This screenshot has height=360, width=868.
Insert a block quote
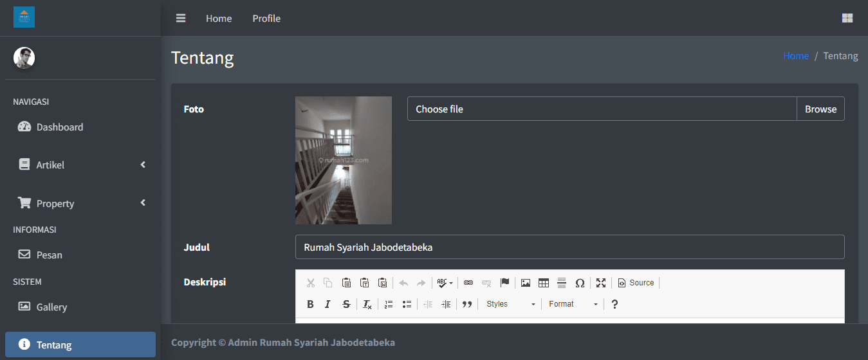click(467, 304)
